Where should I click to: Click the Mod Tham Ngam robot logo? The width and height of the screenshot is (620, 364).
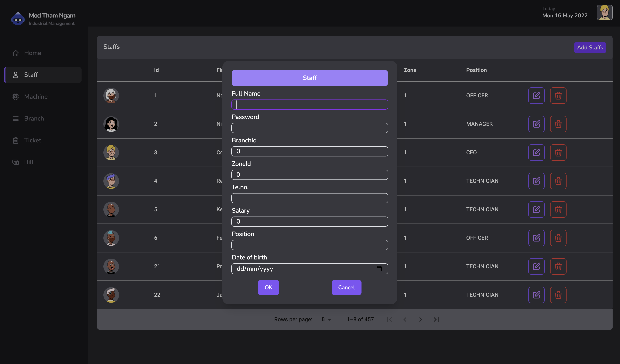(x=18, y=19)
